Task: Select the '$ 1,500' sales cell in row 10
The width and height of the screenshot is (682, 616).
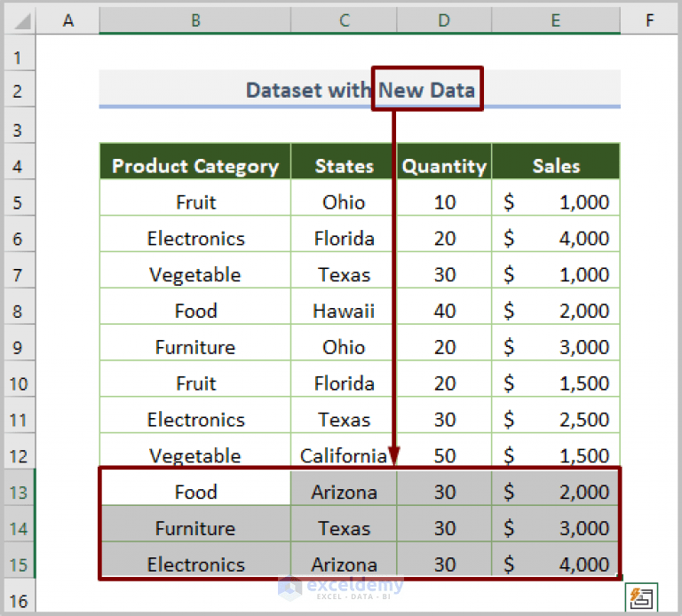Action: (556, 379)
